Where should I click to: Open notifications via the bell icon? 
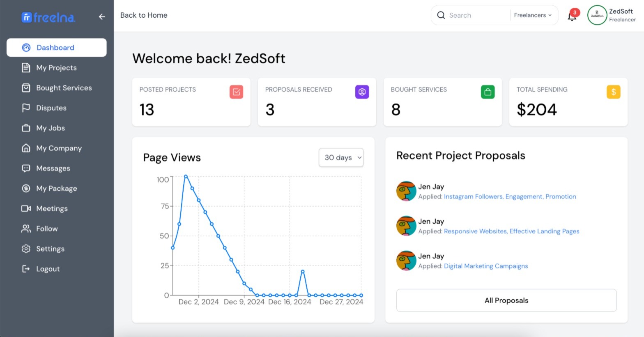(x=571, y=17)
